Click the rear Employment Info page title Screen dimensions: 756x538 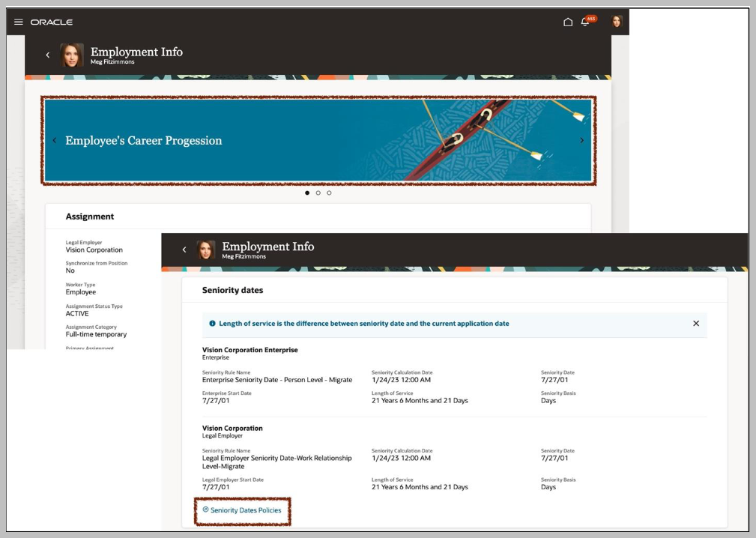click(136, 52)
